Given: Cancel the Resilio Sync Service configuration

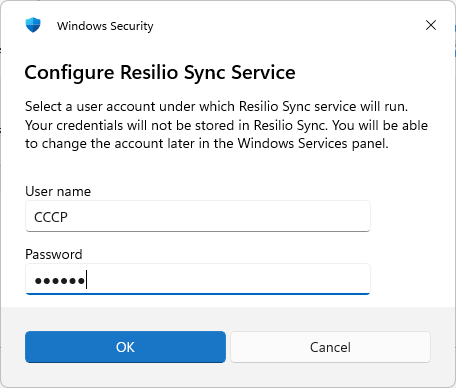Looking at the screenshot, I should point(330,347).
